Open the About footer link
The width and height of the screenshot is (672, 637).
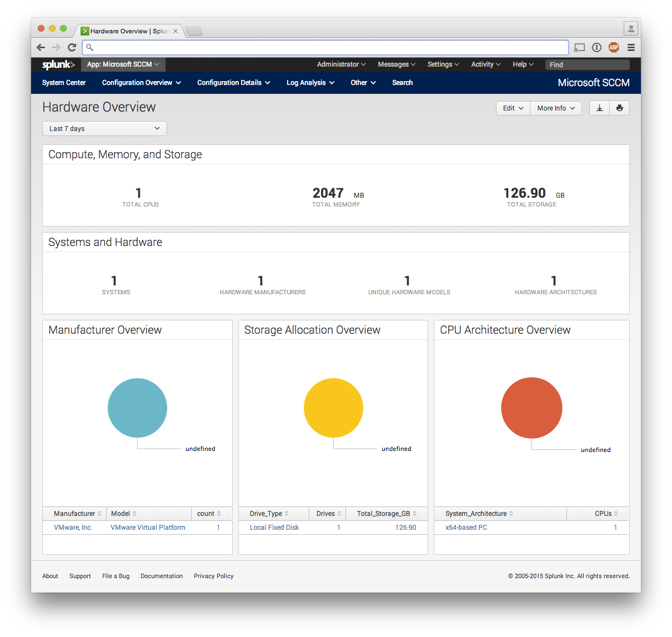[x=50, y=576]
